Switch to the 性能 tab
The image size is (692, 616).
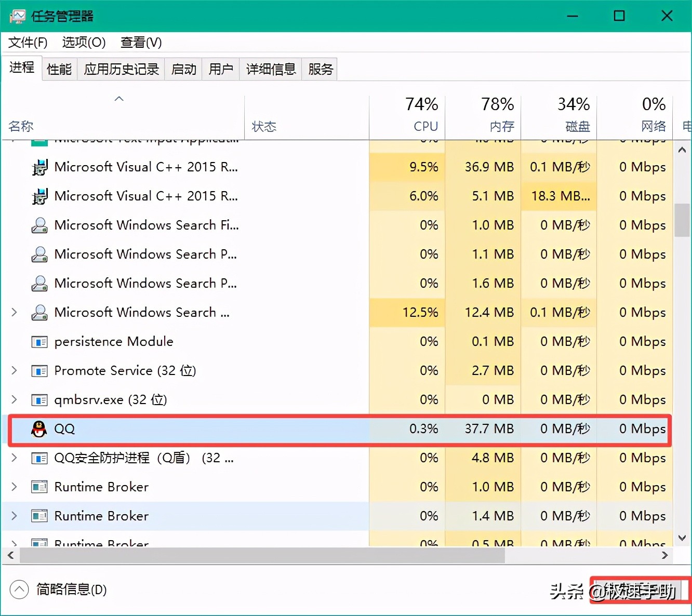coord(59,69)
